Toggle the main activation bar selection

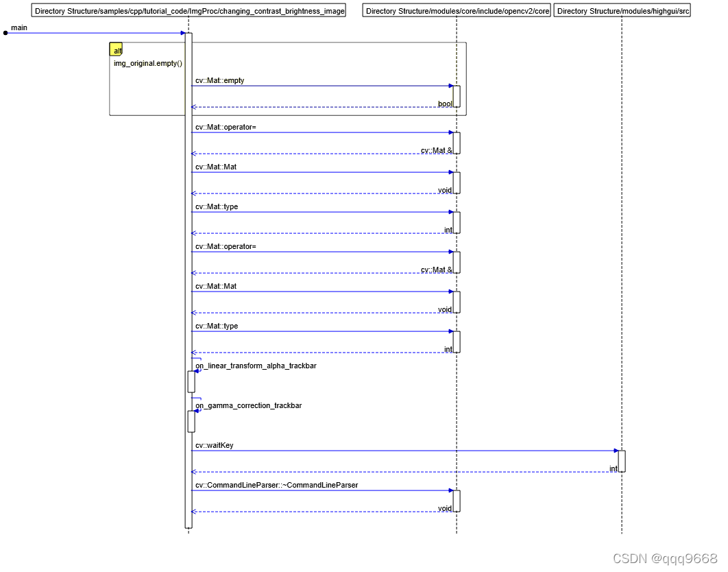point(189,274)
